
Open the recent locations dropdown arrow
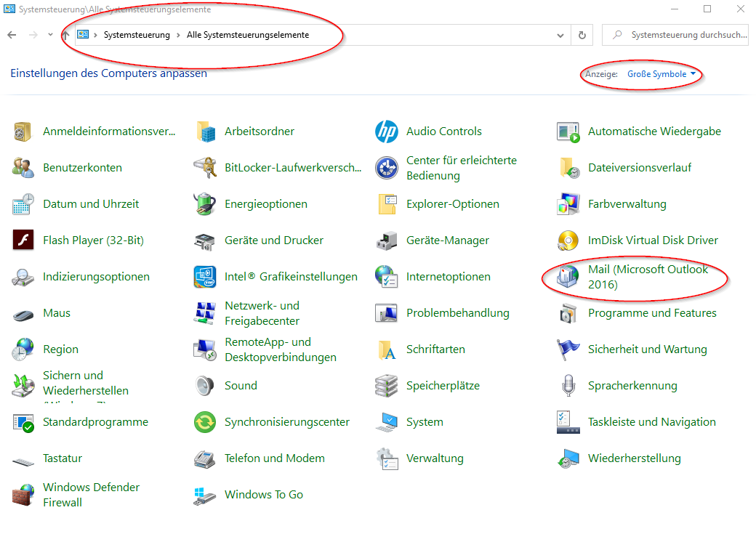pos(50,35)
